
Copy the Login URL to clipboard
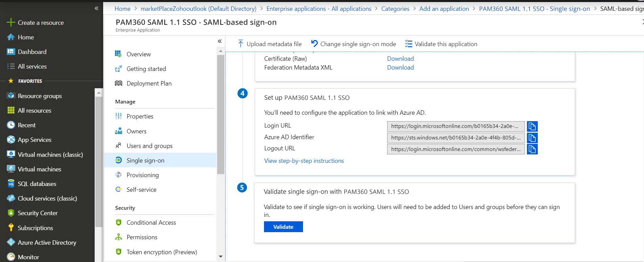532,126
